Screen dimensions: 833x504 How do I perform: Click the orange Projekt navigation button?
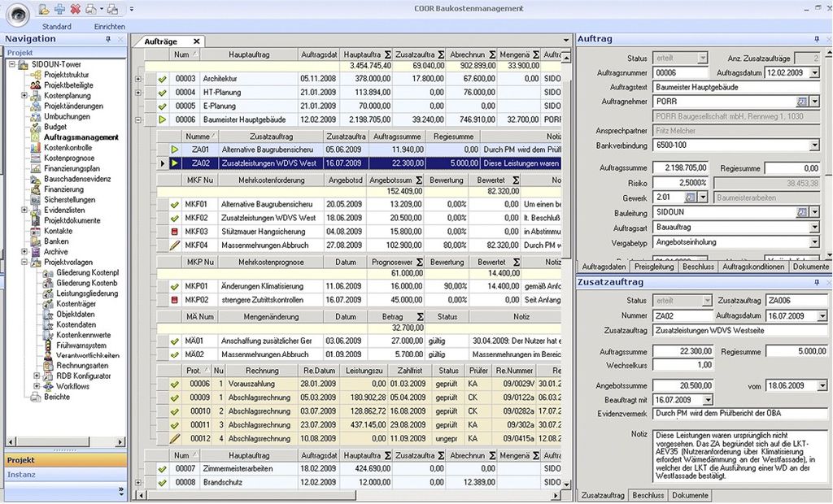point(66,460)
